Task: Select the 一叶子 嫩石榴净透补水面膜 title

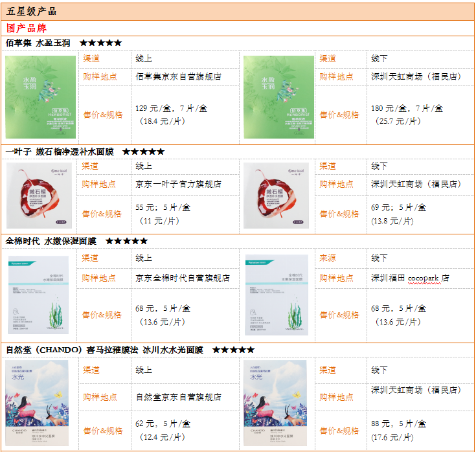Action: pyautogui.click(x=60, y=152)
